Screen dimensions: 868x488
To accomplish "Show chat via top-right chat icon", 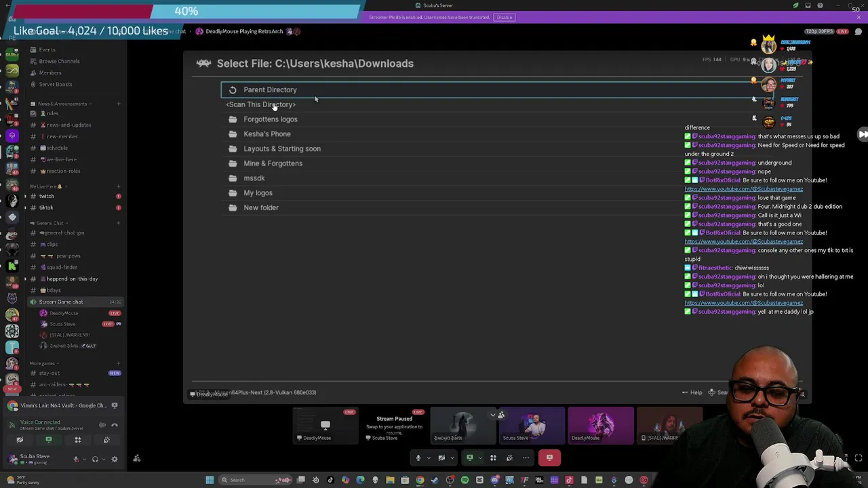I will pyautogui.click(x=858, y=31).
